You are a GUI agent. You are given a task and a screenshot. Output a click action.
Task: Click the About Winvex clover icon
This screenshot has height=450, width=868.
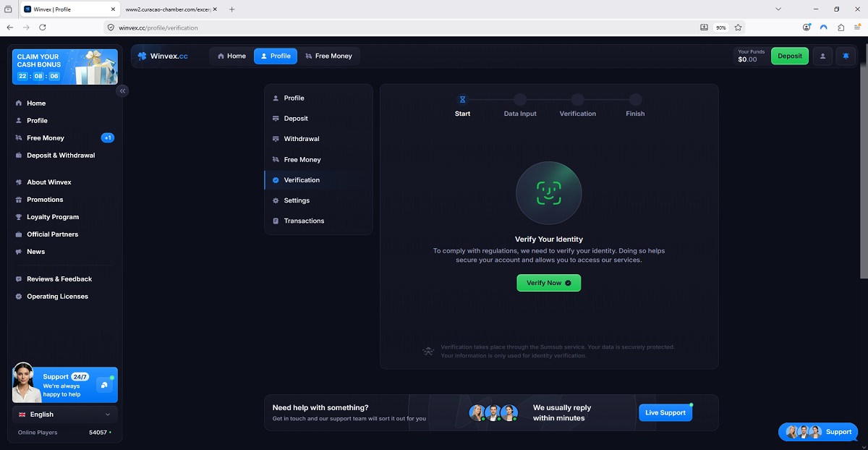pos(19,182)
